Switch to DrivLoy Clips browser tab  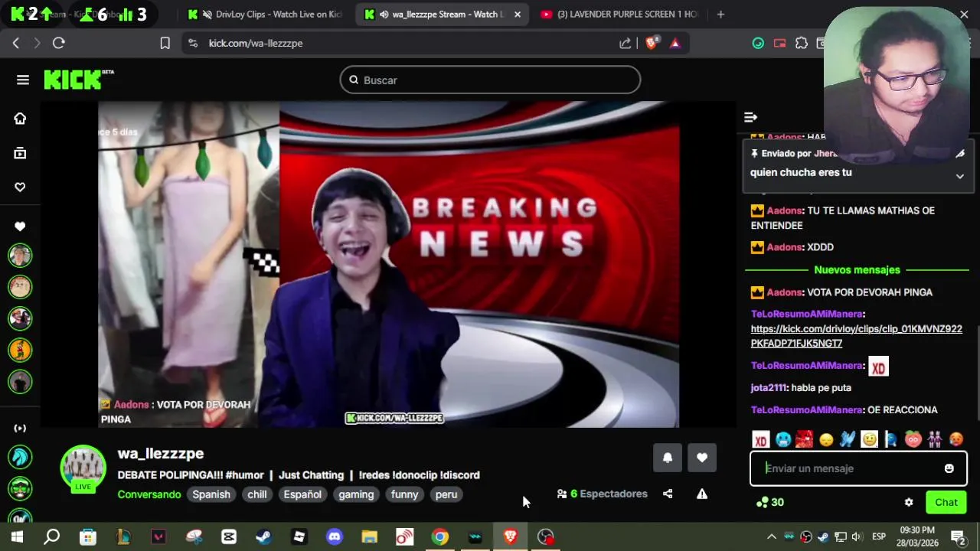pos(265,14)
